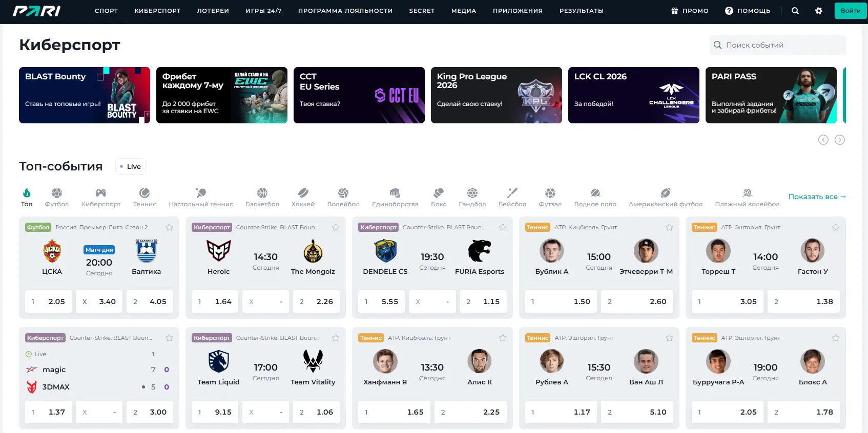Favorite the ЦСКА vs Балтика match
Image resolution: width=868 pixels, height=433 pixels.
(x=170, y=227)
